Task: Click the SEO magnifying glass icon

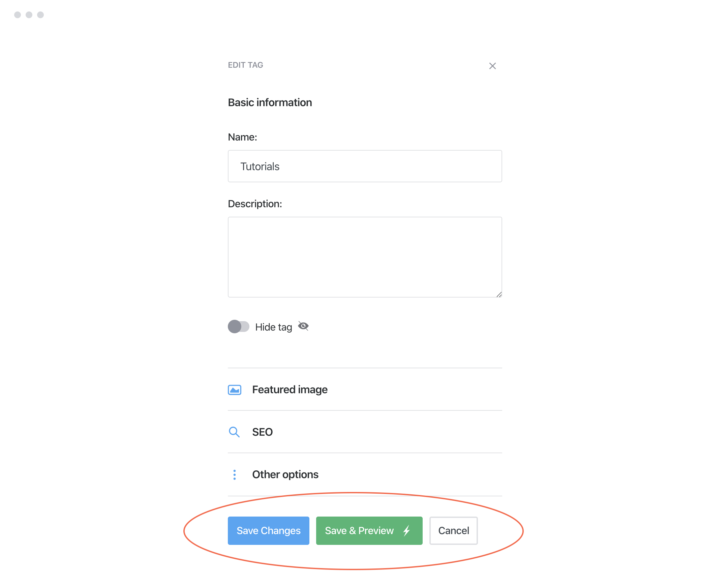Action: (x=235, y=432)
